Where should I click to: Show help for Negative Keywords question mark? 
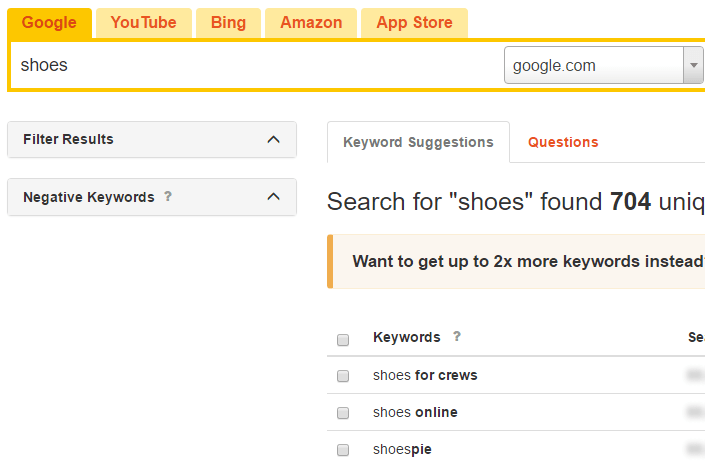click(x=168, y=196)
